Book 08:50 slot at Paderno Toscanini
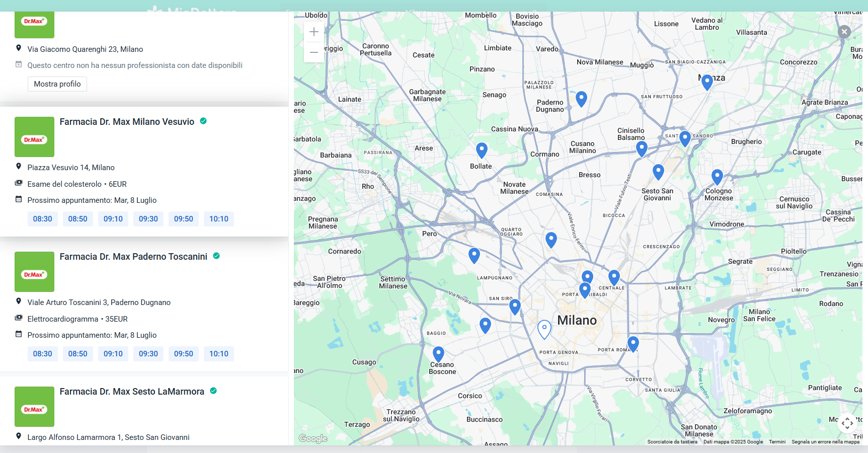 pyautogui.click(x=78, y=354)
